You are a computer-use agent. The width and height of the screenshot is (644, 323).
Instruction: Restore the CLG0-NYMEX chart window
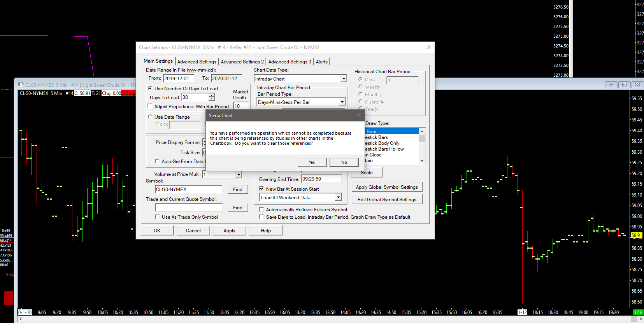[624, 85]
